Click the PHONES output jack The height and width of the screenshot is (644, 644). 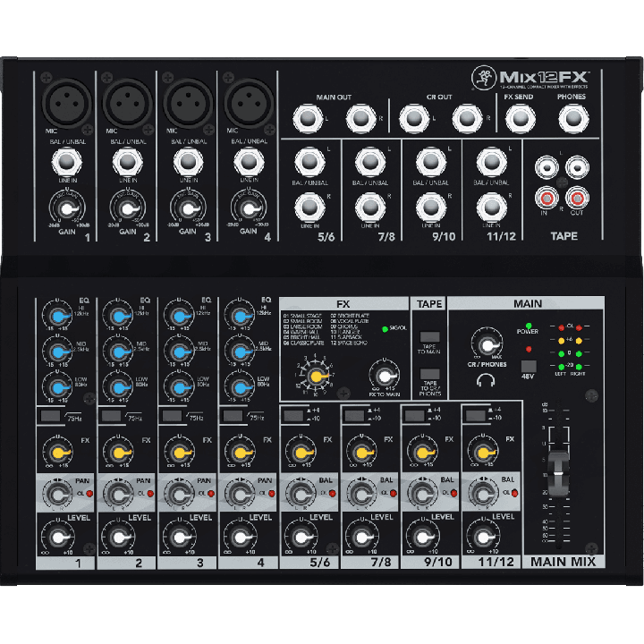tap(573, 119)
